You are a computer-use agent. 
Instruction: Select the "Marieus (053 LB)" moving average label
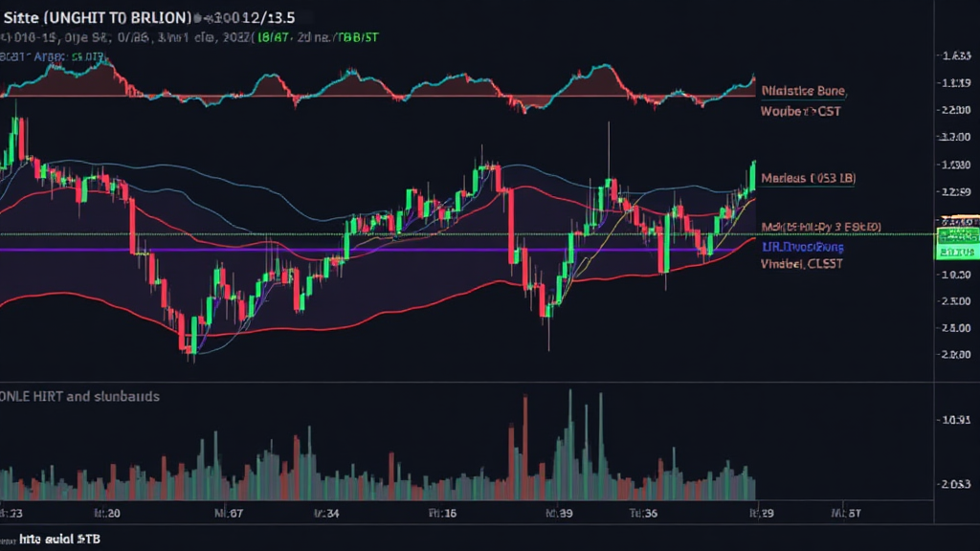coord(807,178)
